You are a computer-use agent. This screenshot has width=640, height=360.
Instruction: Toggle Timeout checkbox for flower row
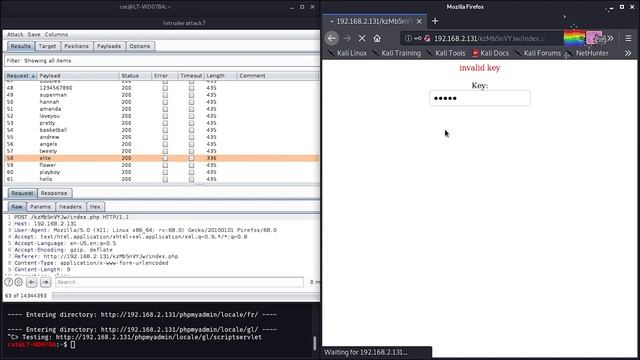point(191,165)
